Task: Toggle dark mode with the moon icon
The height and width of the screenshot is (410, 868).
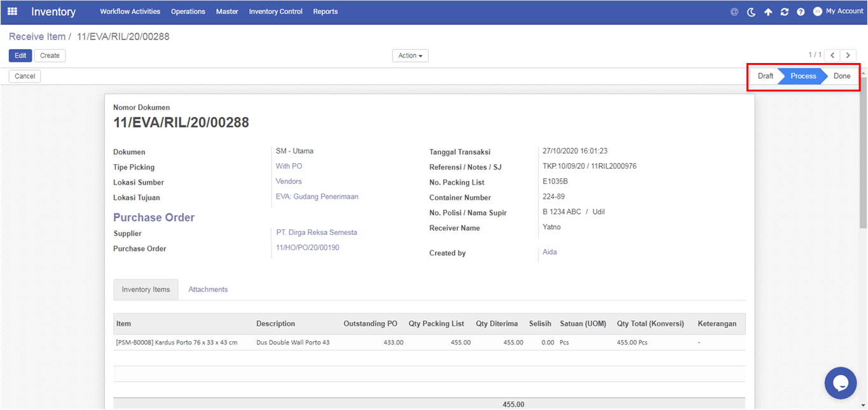Action: [751, 12]
